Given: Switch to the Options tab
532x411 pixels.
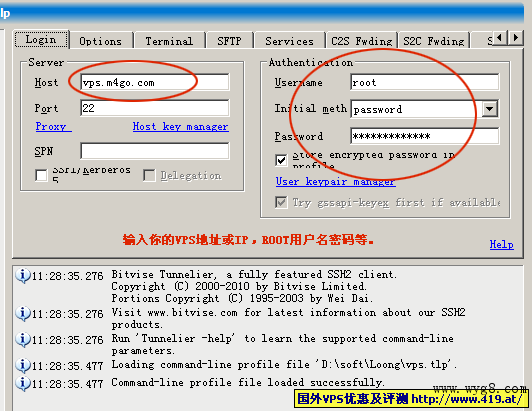Looking at the screenshot, I should click(100, 41).
